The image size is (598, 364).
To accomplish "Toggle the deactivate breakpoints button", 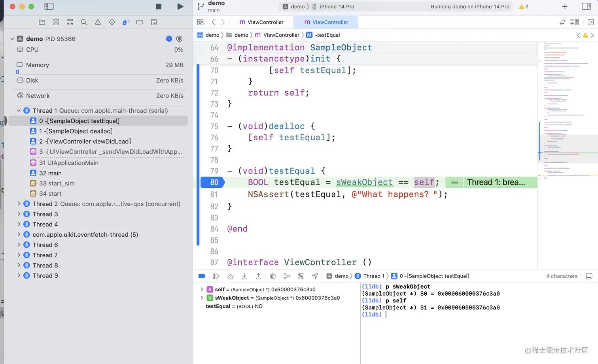I will tap(202, 276).
